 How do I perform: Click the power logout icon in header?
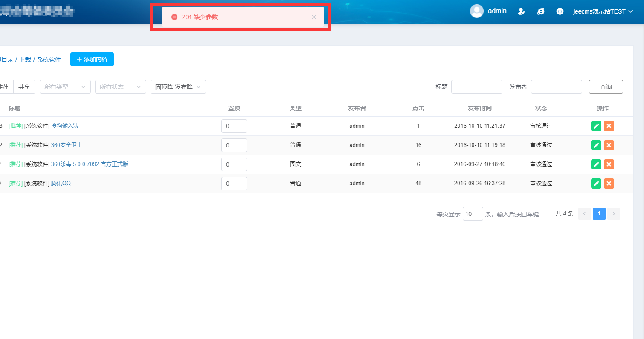click(560, 11)
